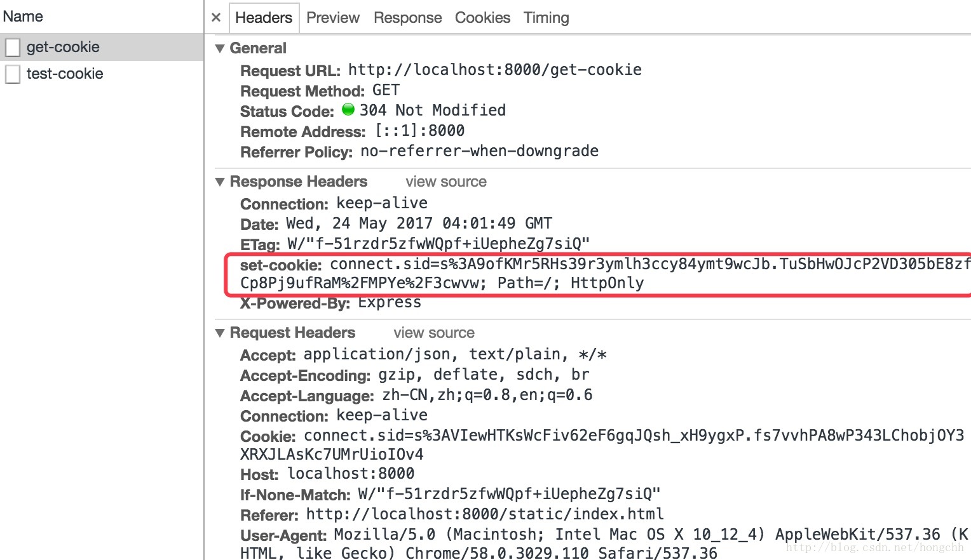Click the Referrer Policy value no-referrer-when-downgrade
The image size is (971, 560).
click(x=480, y=151)
